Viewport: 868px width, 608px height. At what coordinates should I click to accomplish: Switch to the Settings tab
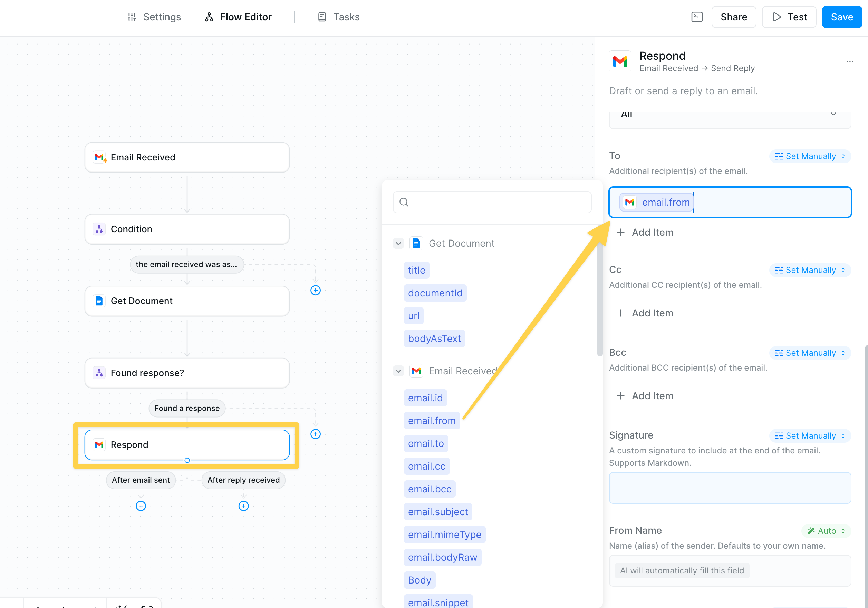pos(154,17)
